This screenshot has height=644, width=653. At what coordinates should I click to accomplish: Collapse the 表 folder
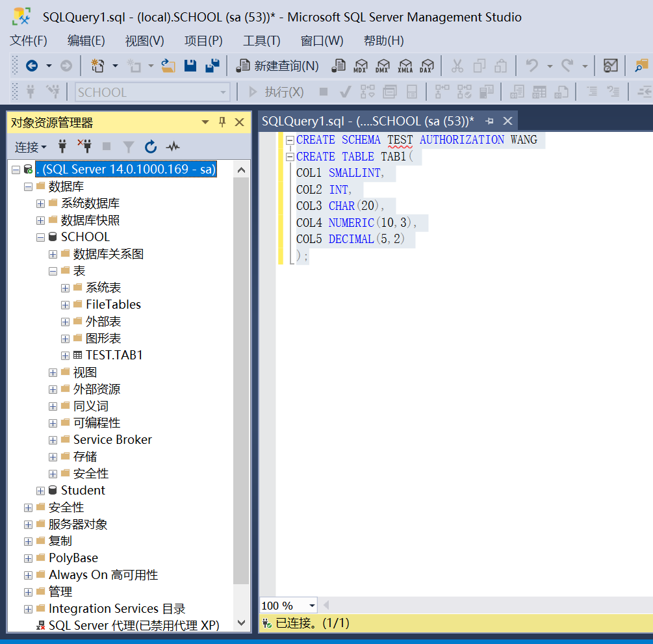pyautogui.click(x=53, y=271)
